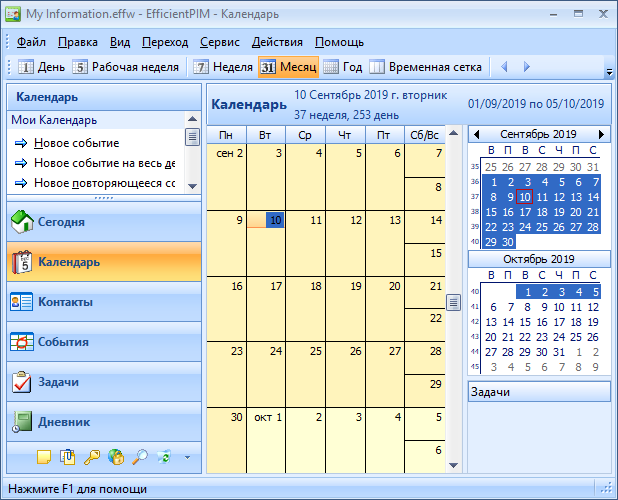Click the main calendar vertical scrollbar thumb
Image resolution: width=618 pixels, height=500 pixels.
[x=453, y=303]
